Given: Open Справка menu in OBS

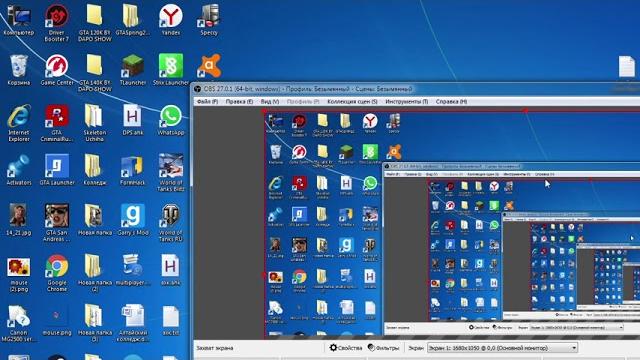Looking at the screenshot, I should 451,101.
